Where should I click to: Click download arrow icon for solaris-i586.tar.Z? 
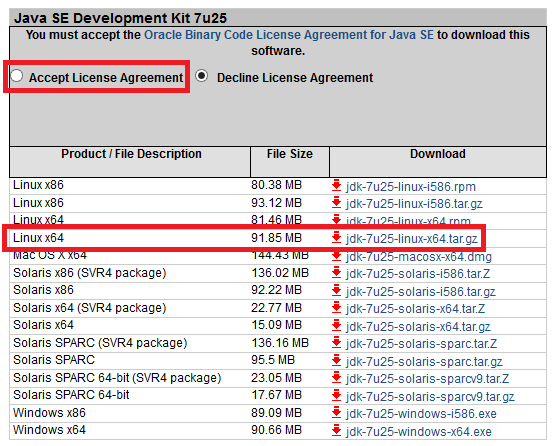click(336, 273)
